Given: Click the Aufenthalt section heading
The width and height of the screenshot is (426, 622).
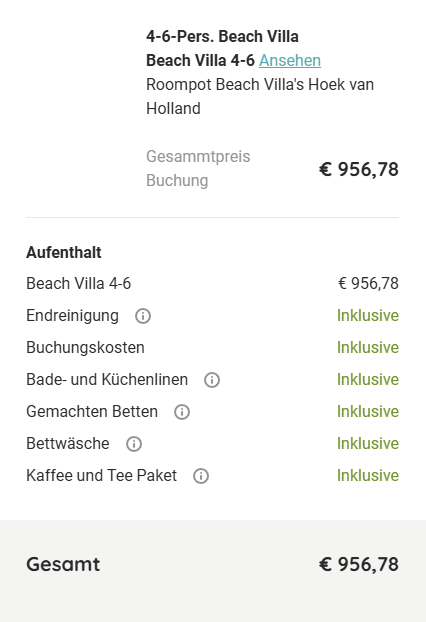Looking at the screenshot, I should 63,253.
